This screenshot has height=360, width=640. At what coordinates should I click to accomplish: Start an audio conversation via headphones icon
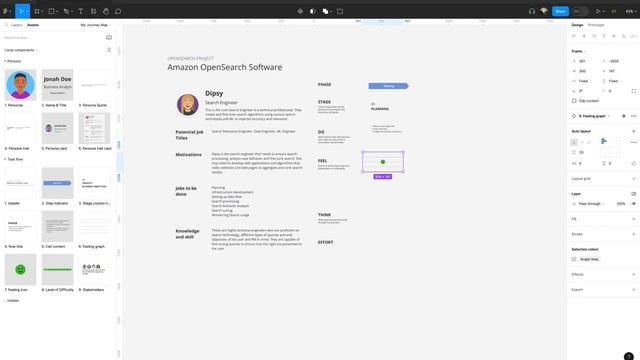[531, 11]
